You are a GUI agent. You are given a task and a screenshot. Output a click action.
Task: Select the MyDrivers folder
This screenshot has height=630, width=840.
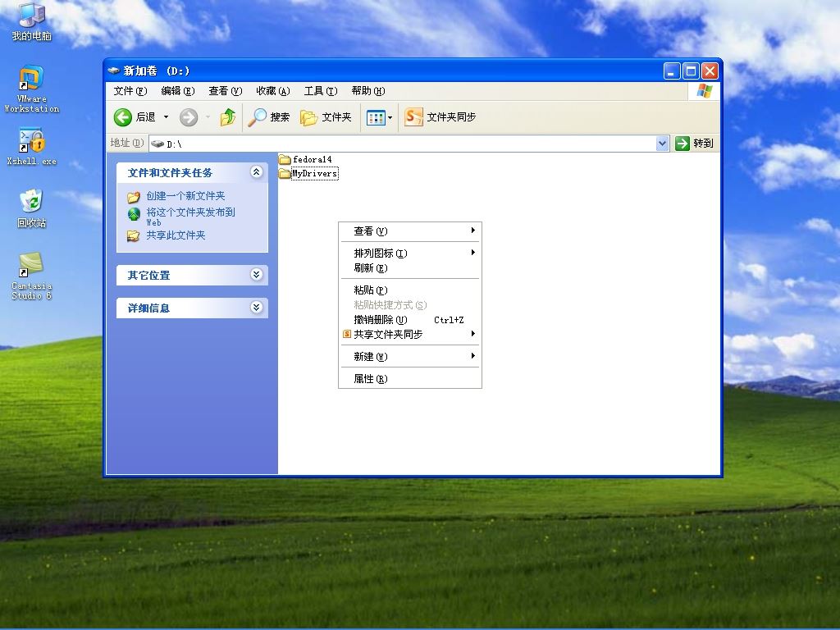pos(308,174)
